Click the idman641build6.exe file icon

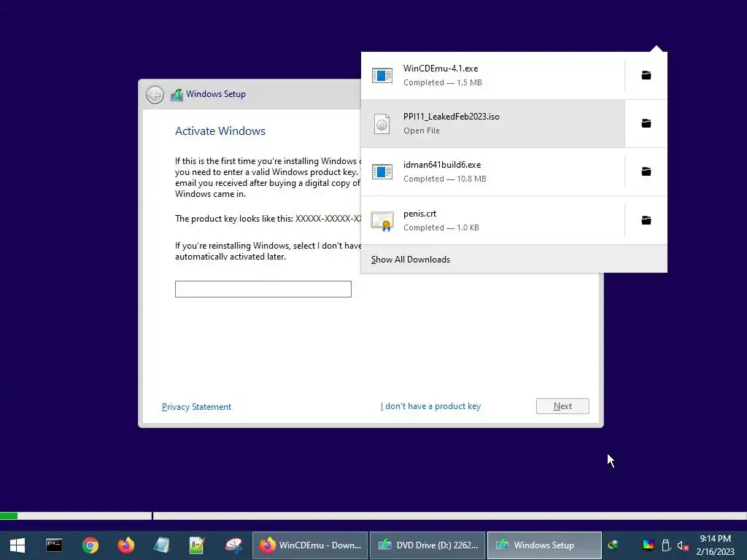point(382,171)
